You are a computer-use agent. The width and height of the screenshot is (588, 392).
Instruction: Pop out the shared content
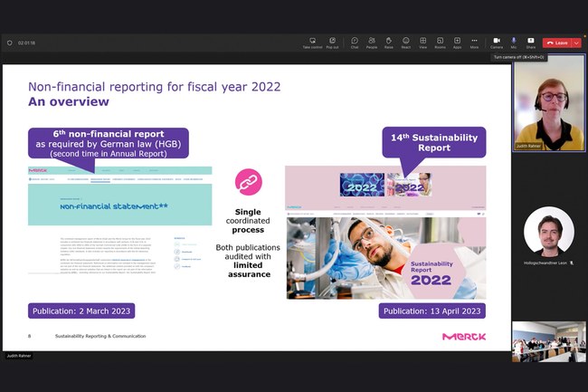[331, 43]
